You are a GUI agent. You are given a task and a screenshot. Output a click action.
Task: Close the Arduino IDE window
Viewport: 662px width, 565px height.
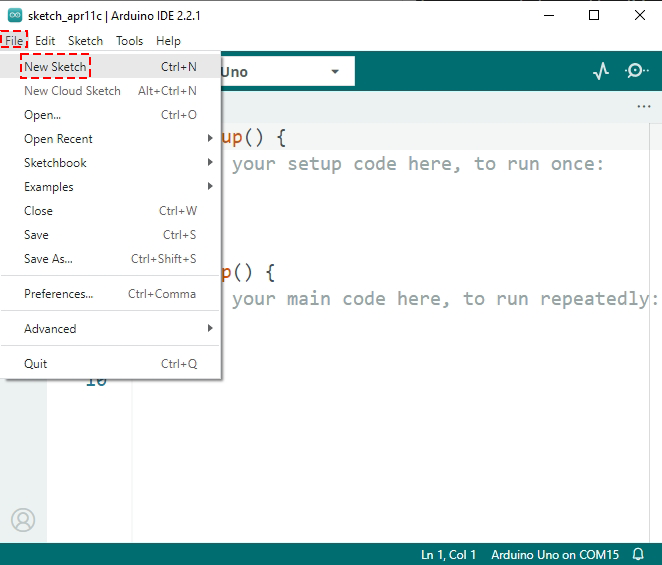tap(640, 16)
